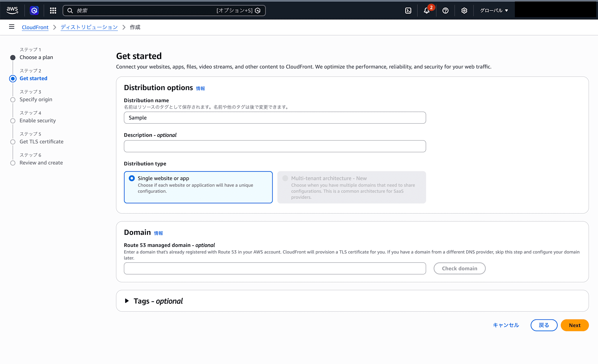Click into the Description optional field
The image size is (598, 364).
point(275,146)
